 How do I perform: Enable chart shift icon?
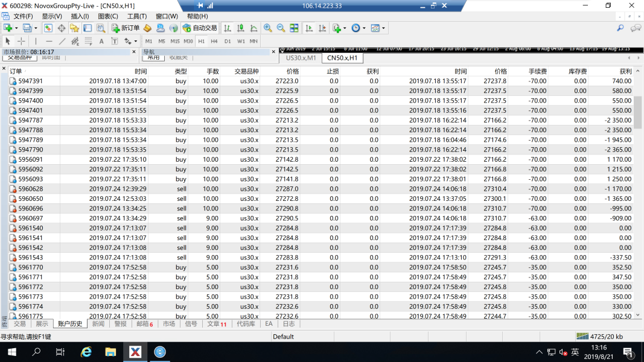(x=322, y=28)
